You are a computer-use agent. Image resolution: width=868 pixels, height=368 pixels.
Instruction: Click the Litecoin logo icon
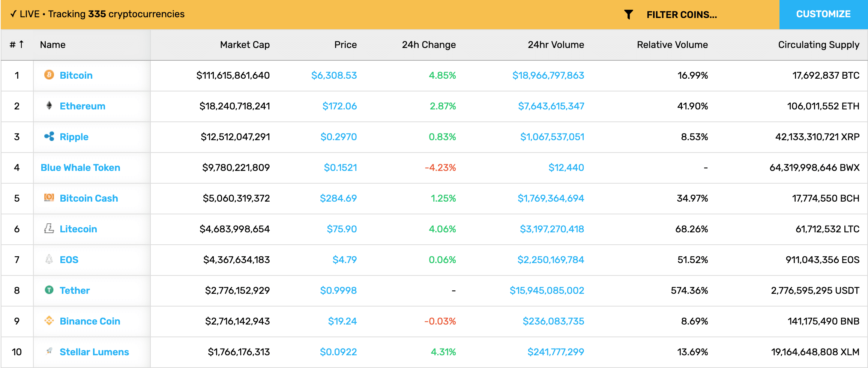coord(49,228)
